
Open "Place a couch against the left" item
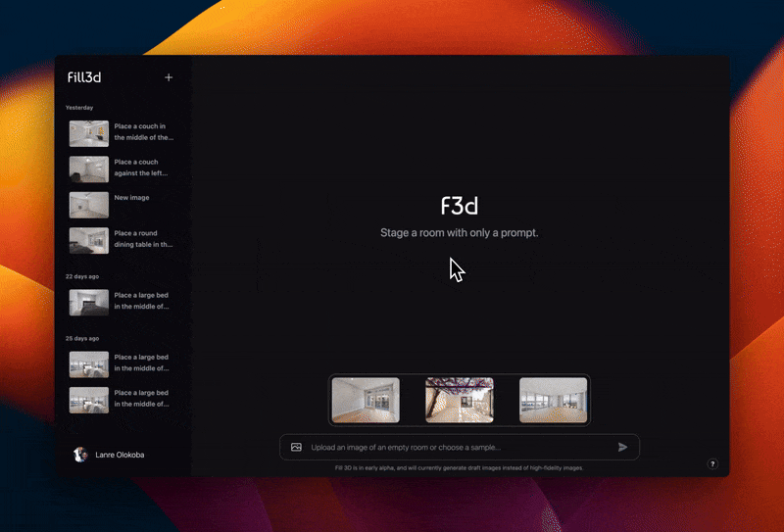[122, 168]
